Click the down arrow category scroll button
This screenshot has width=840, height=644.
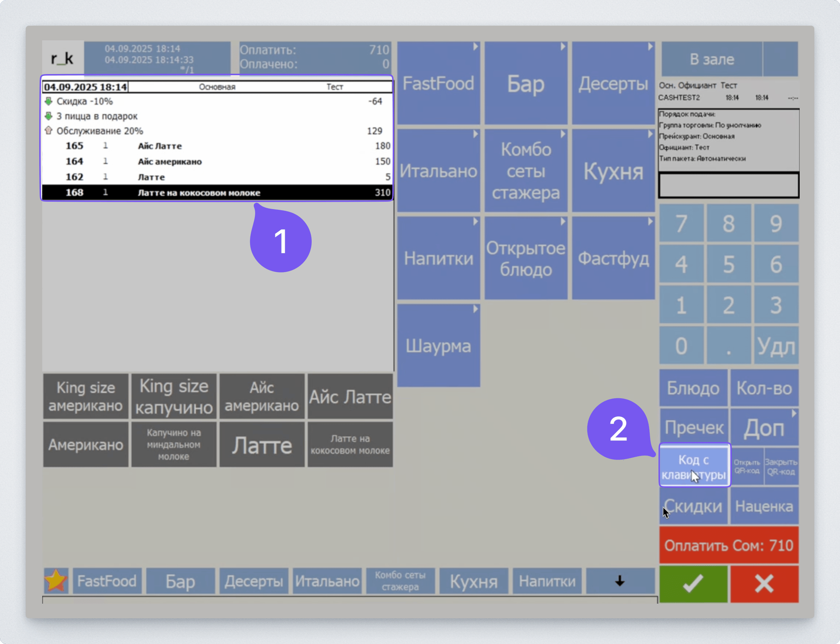point(620,581)
